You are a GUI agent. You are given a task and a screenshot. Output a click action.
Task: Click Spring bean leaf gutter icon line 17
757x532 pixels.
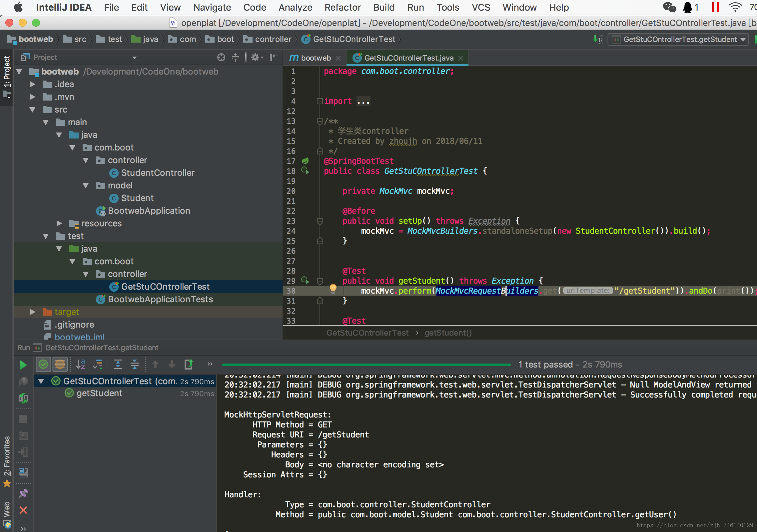point(305,161)
